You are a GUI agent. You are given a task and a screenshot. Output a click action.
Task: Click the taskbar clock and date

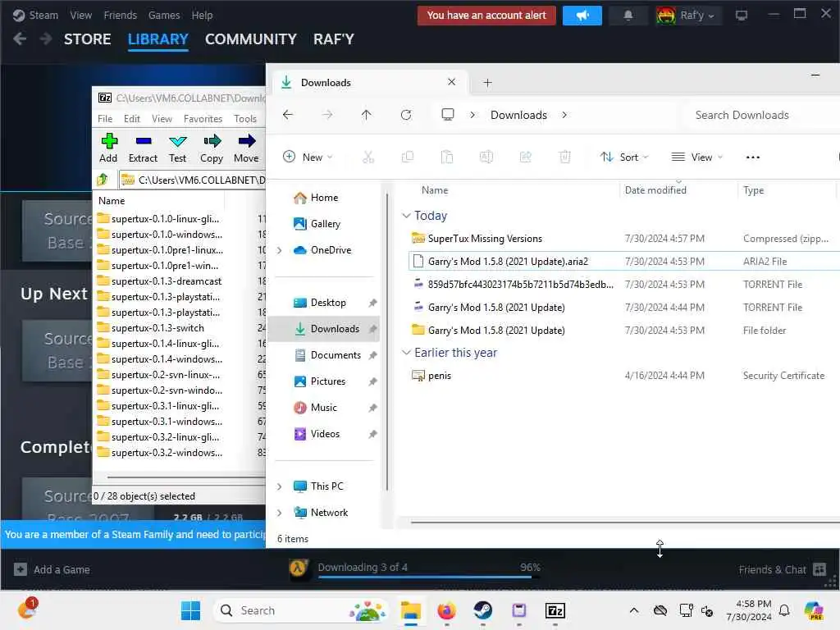tap(748, 610)
